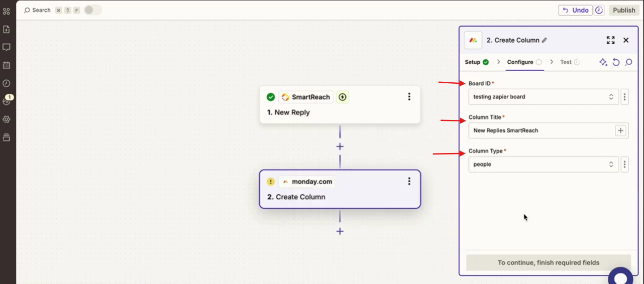Click the Undo button
Viewport: 644px width, 284px height.
(575, 10)
